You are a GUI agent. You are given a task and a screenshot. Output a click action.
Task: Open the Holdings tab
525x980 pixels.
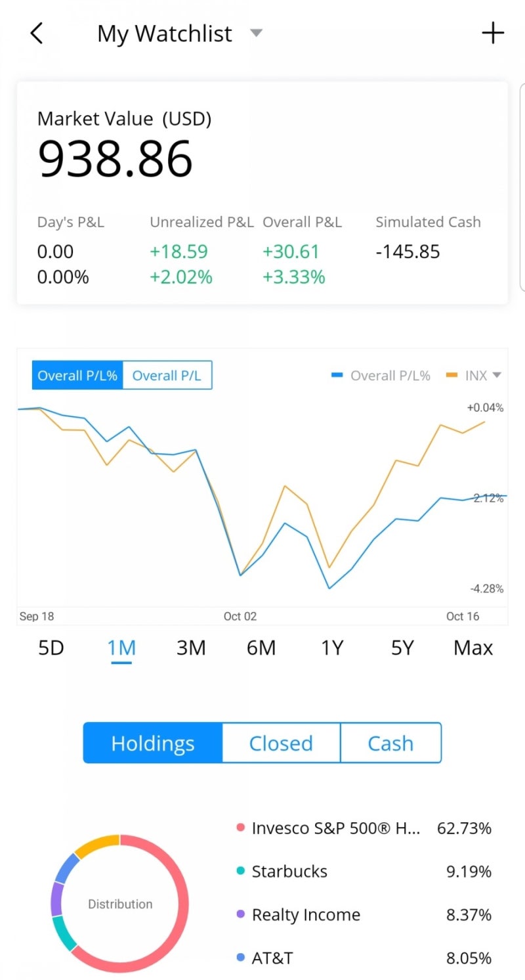tap(153, 743)
